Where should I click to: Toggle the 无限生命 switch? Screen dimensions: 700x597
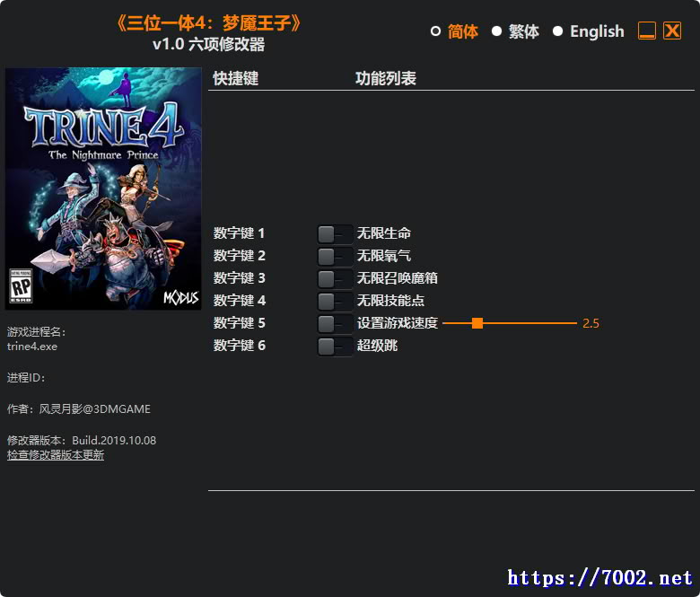[335, 233]
